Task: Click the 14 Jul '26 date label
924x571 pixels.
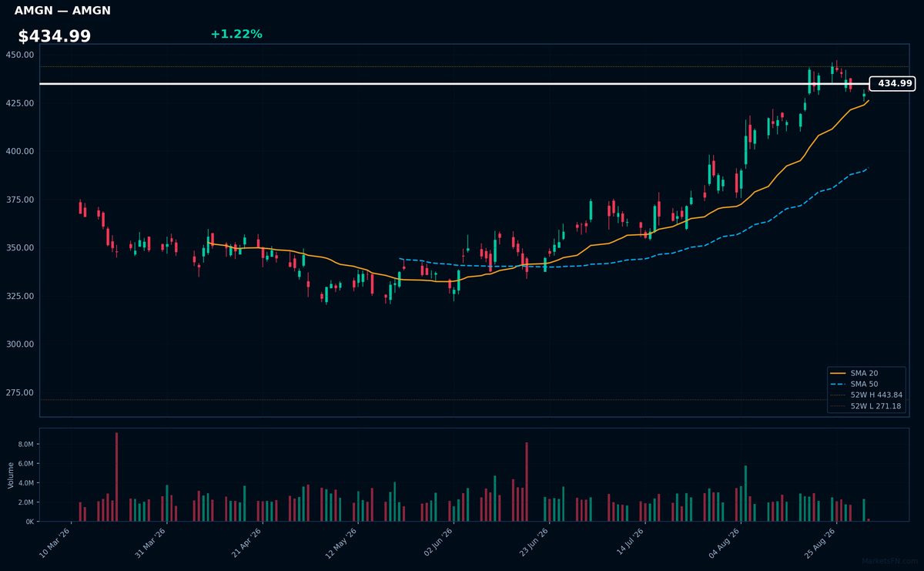Action: point(630,542)
